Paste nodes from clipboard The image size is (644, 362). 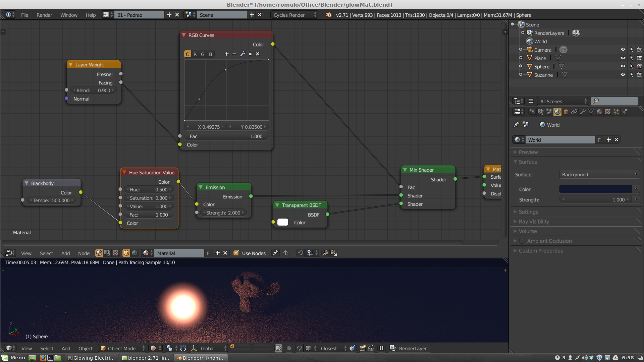334,253
